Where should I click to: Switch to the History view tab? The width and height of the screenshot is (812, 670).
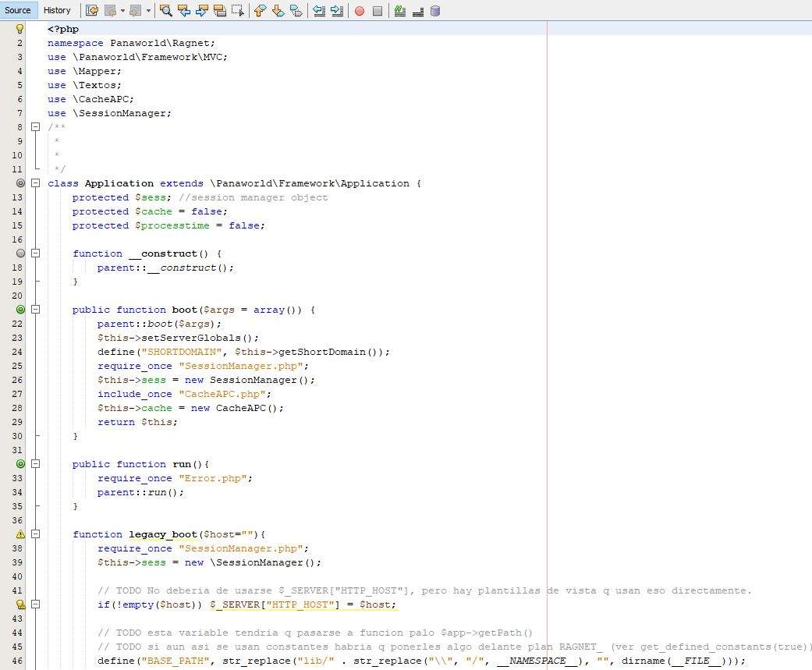pyautogui.click(x=57, y=10)
